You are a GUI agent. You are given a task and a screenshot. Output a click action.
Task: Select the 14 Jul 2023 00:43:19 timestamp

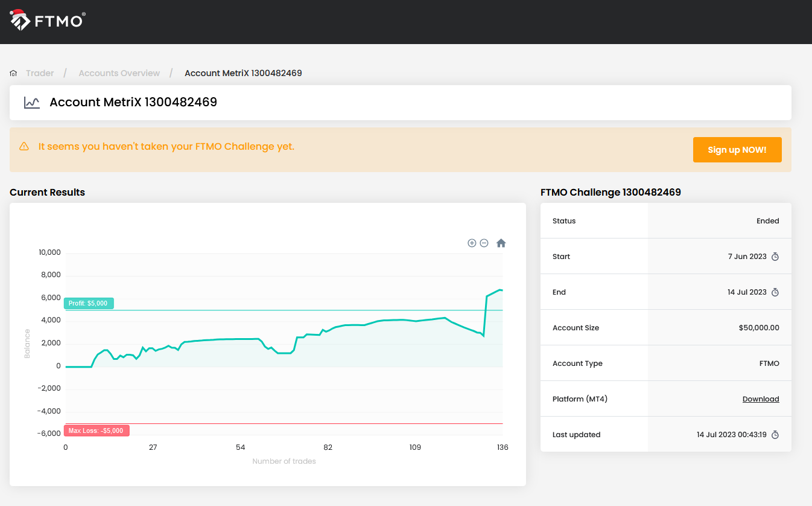732,435
